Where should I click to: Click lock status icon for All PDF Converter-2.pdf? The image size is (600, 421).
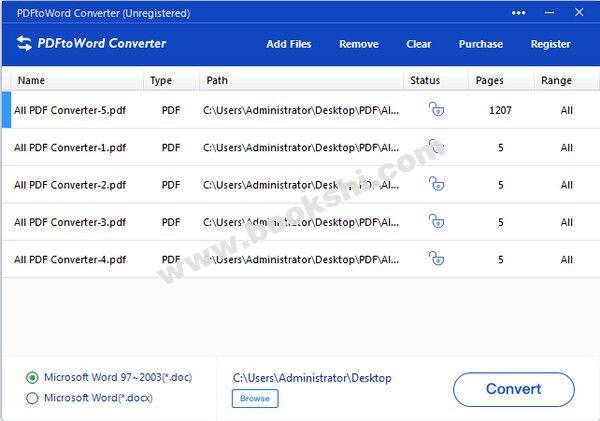(x=436, y=184)
